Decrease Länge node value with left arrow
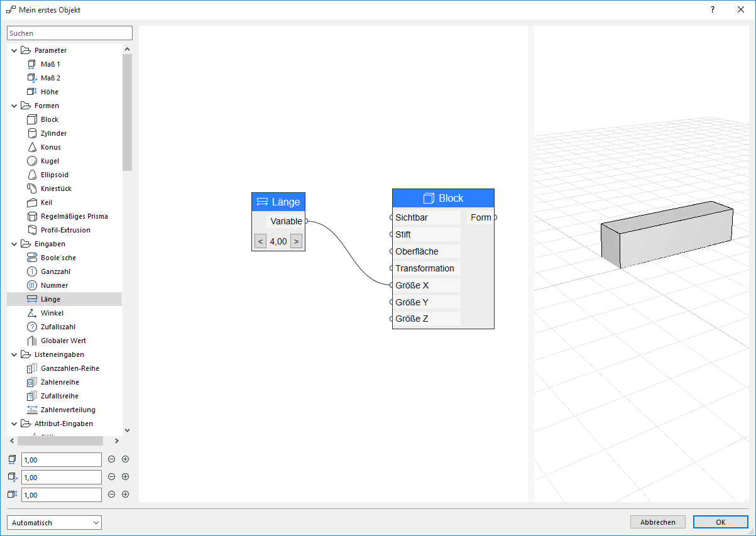 [261, 241]
